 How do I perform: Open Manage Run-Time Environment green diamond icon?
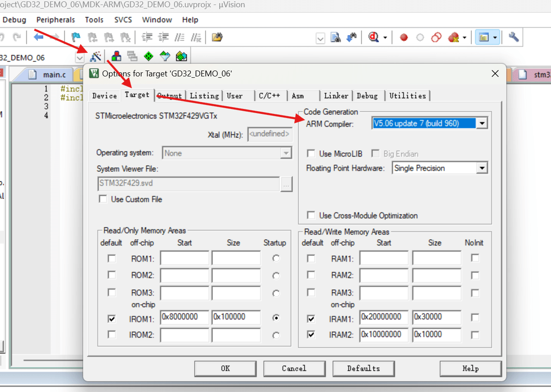[x=149, y=56]
